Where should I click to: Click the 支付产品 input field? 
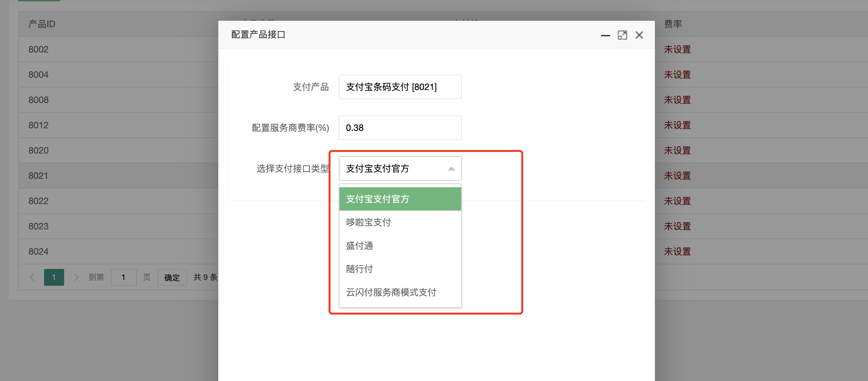[400, 87]
